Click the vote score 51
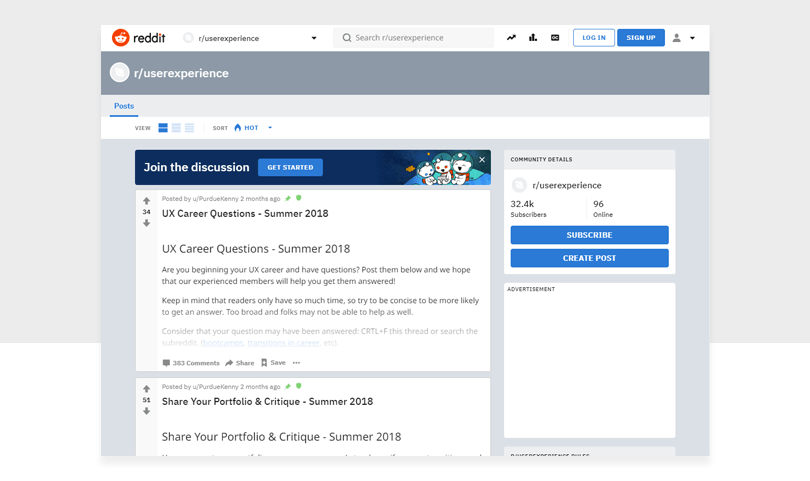 [147, 400]
